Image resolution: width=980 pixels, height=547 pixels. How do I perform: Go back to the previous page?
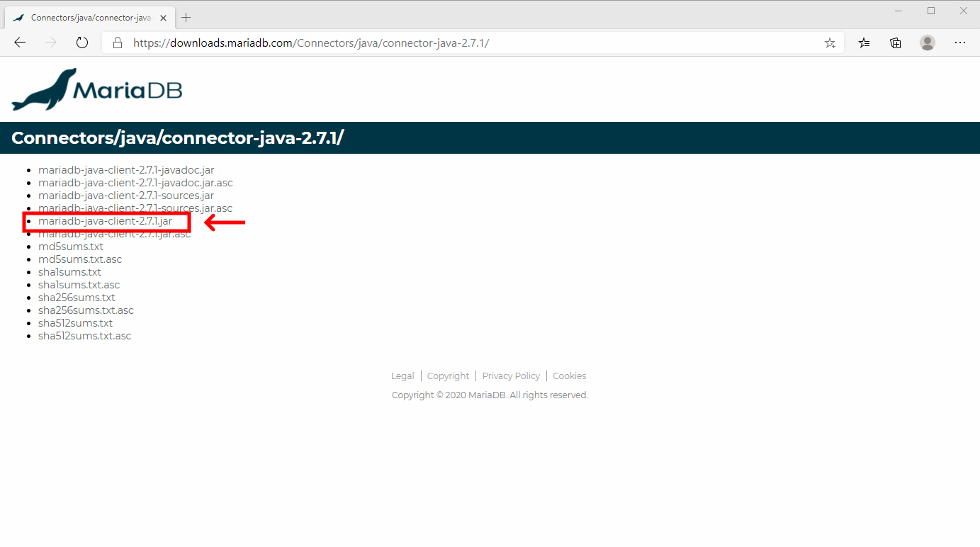click(x=20, y=43)
